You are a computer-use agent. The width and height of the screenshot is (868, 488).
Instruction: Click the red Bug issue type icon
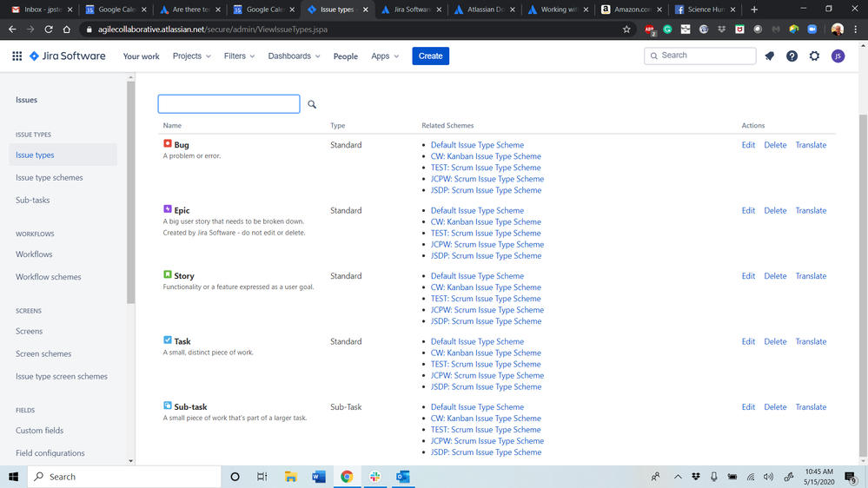click(x=167, y=144)
